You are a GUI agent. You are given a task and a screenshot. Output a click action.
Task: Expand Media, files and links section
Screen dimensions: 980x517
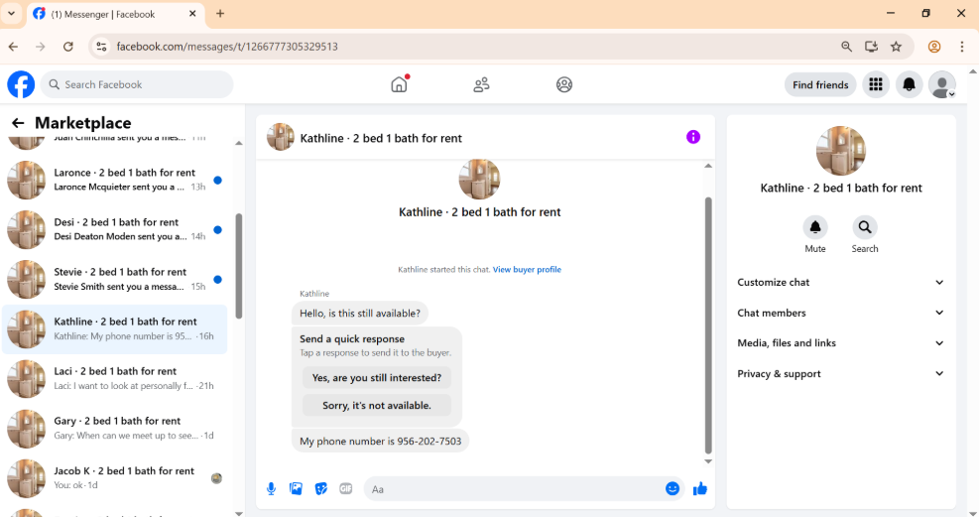coord(840,343)
